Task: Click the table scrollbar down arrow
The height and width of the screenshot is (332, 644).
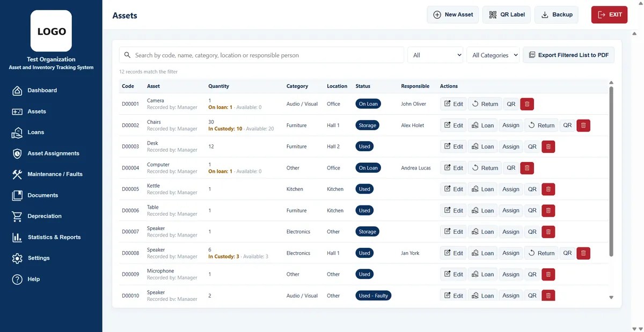Action: coord(611,297)
